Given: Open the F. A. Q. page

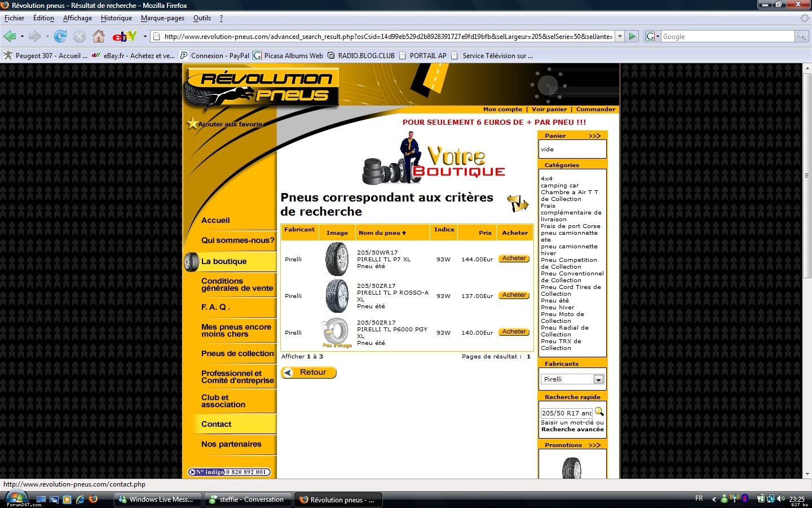Looking at the screenshot, I should click(x=215, y=307).
